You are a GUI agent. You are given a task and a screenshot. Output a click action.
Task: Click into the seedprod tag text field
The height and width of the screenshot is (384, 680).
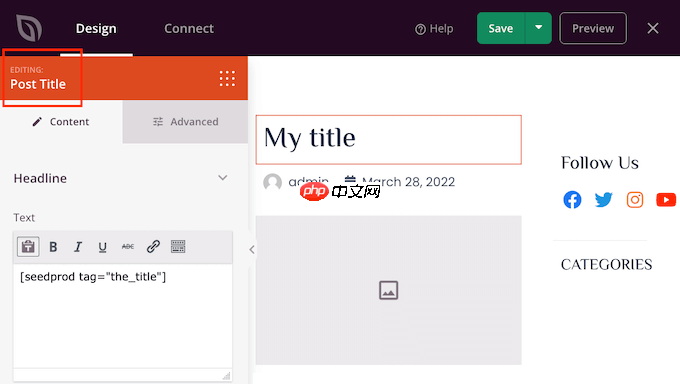123,316
